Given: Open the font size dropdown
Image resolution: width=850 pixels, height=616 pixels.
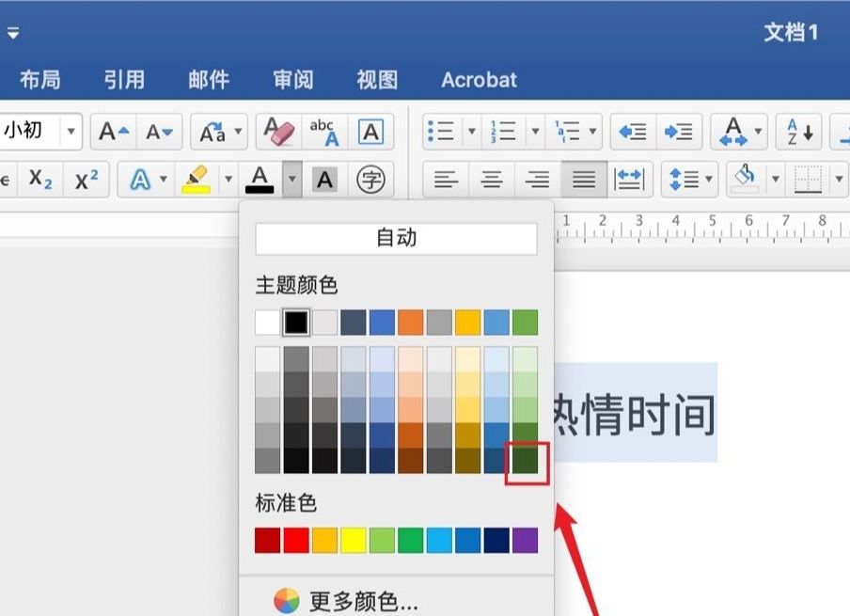Looking at the screenshot, I should click(x=71, y=132).
